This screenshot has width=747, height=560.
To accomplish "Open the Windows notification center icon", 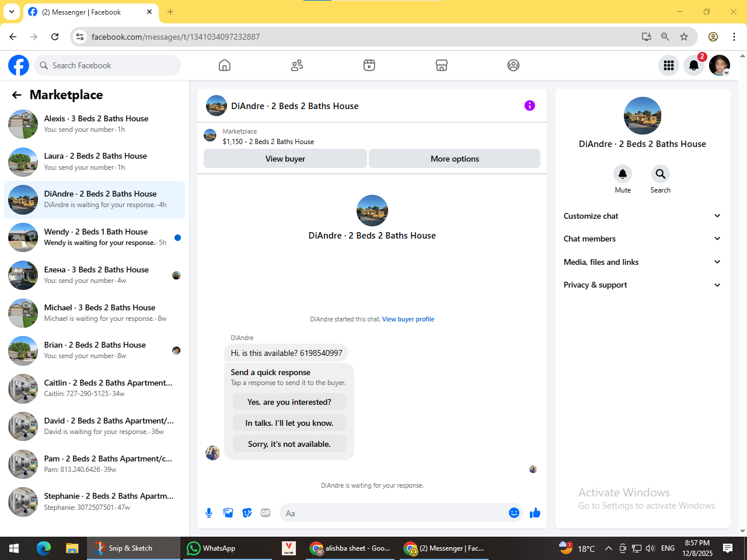I will pyautogui.click(x=728, y=548).
